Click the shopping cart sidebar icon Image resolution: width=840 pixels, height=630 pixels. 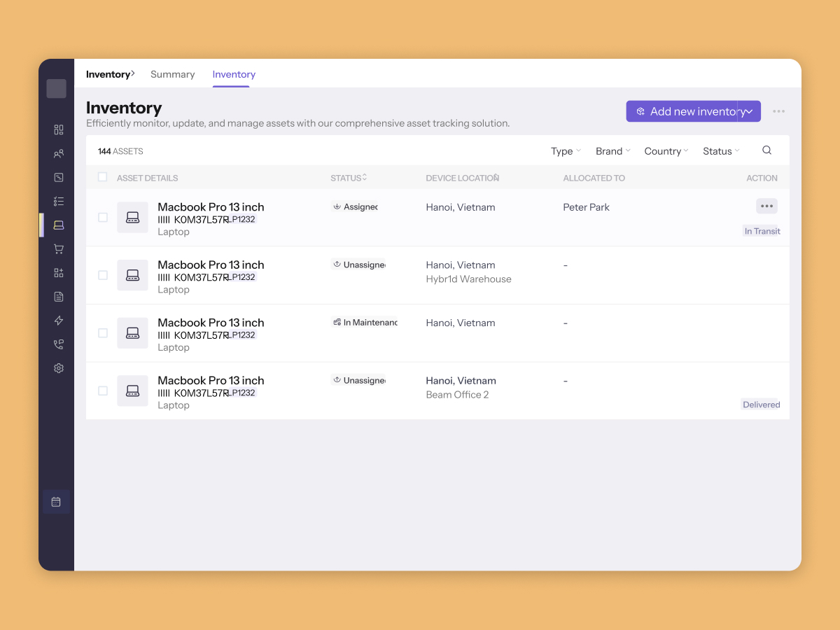tap(59, 248)
